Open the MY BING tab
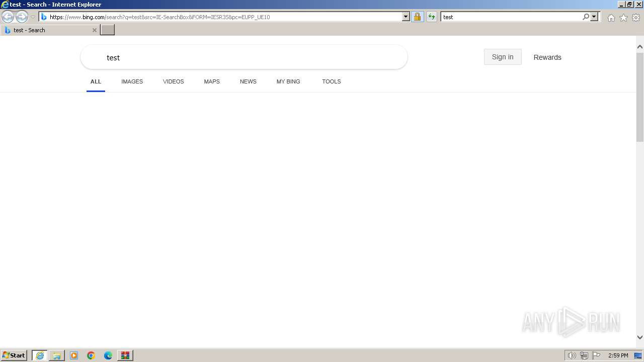This screenshot has width=644, height=362. [x=288, y=81]
